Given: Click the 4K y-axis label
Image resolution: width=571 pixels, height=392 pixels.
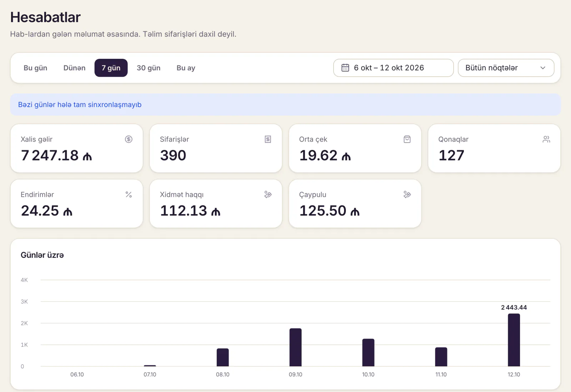Looking at the screenshot, I should [x=24, y=280].
